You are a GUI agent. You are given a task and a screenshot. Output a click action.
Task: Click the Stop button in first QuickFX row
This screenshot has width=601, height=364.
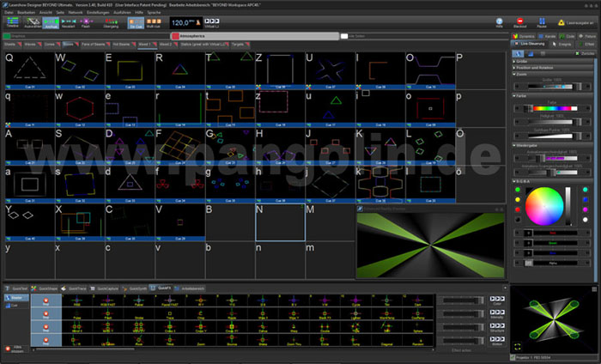click(46, 301)
